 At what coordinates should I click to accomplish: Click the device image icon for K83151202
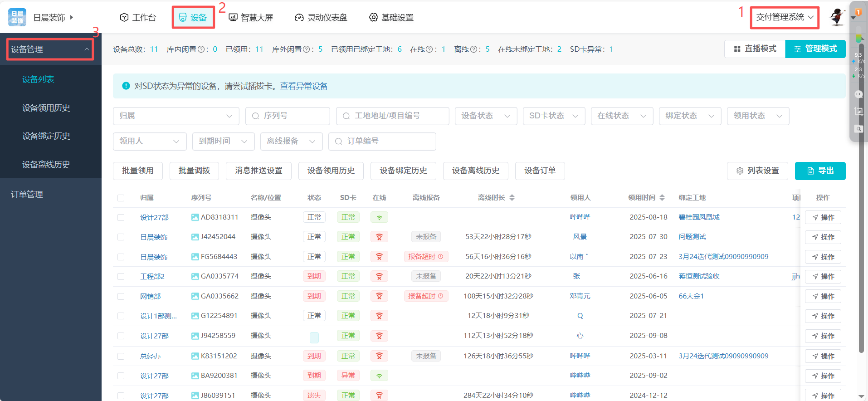tap(195, 356)
